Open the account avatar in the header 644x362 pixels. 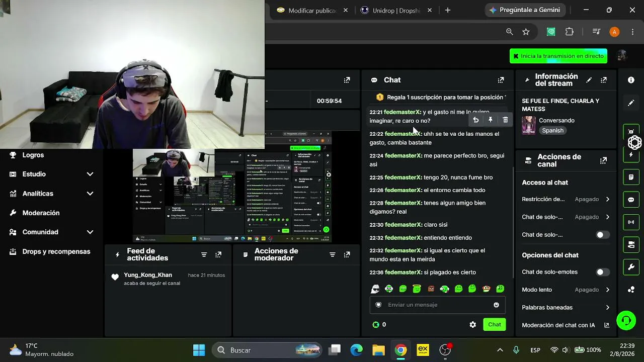(622, 55)
